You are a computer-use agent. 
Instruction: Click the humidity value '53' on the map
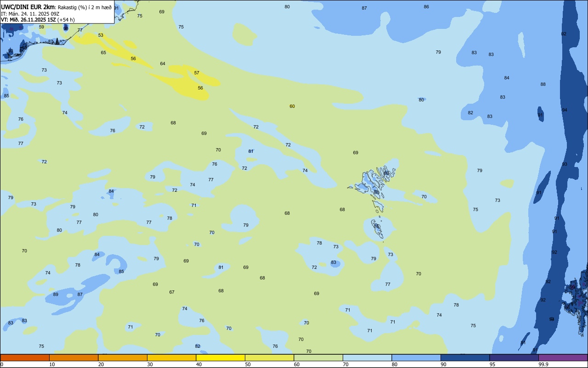coord(101,35)
